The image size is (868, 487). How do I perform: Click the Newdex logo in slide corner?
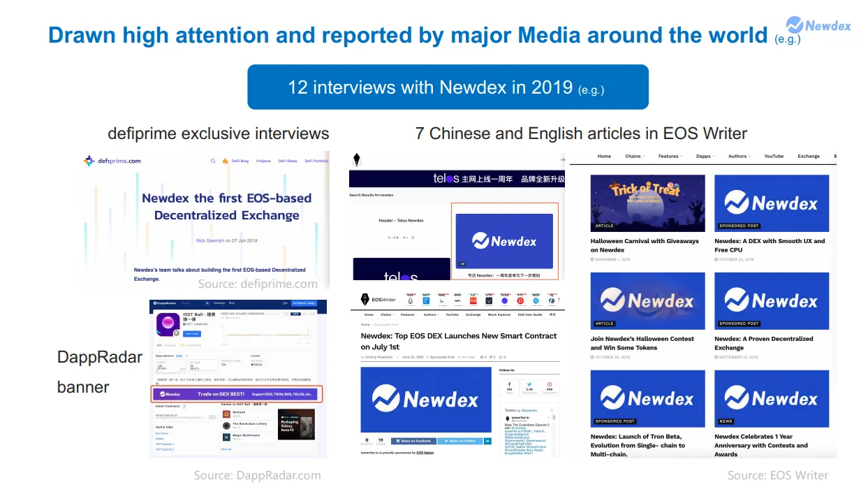[818, 26]
